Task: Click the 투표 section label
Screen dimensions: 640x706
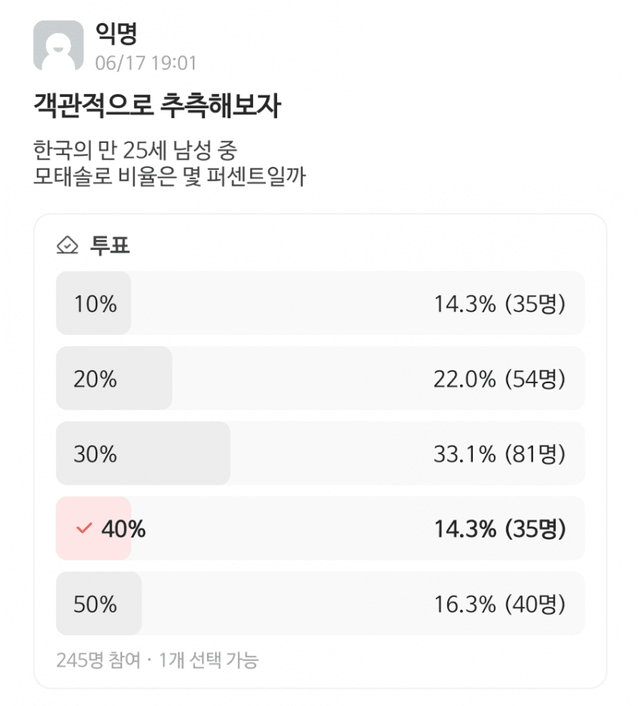Action: pos(110,246)
